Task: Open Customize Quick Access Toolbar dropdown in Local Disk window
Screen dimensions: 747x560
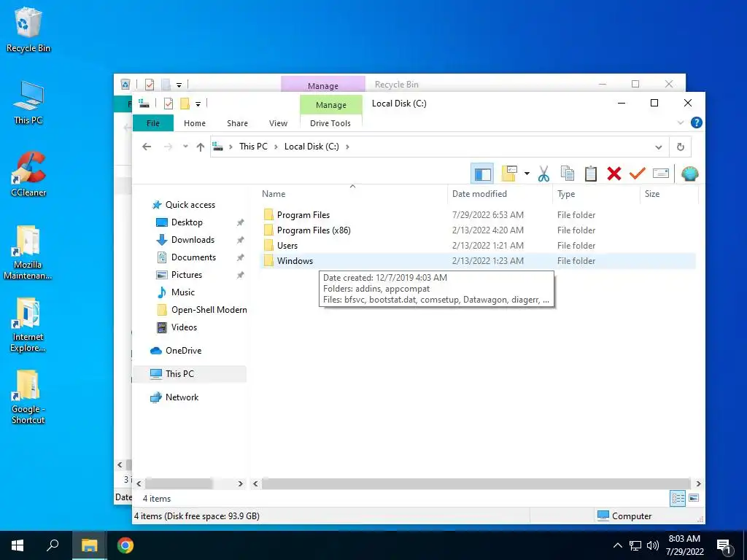Action: tap(198, 104)
